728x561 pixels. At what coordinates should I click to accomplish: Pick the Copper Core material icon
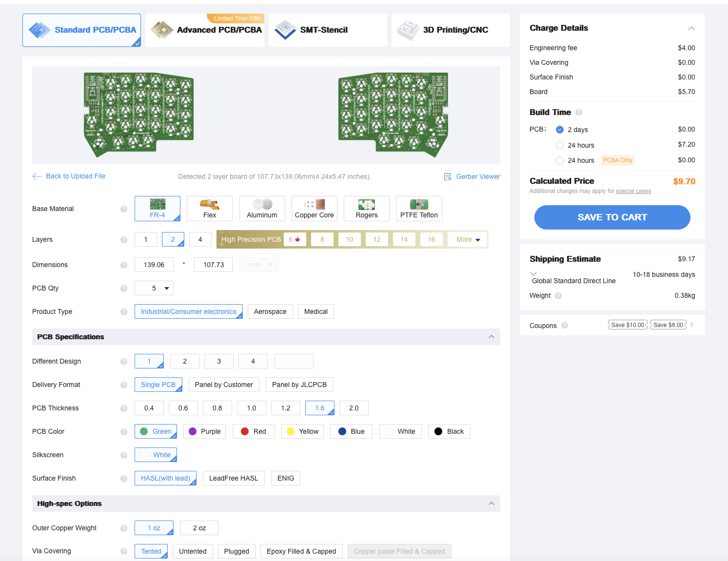314,204
